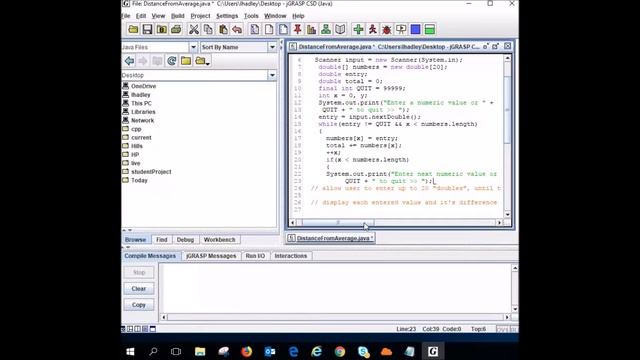Click the browse-on-file icon next to Save
The width and height of the screenshot is (640, 360).
[162, 29]
